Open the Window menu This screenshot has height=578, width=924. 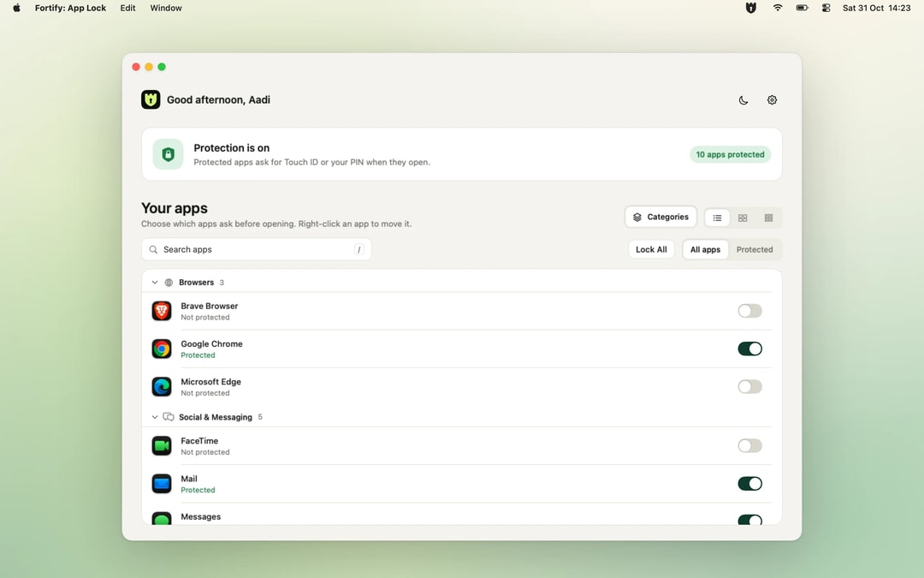coord(166,8)
